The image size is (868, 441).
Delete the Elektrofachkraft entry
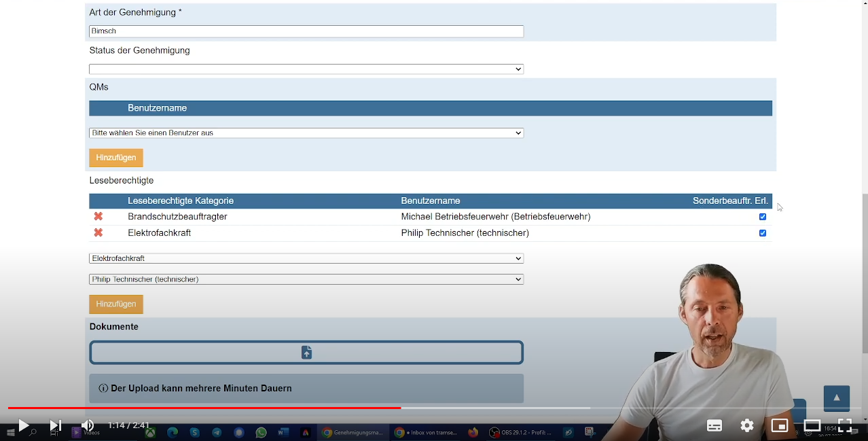coord(98,233)
